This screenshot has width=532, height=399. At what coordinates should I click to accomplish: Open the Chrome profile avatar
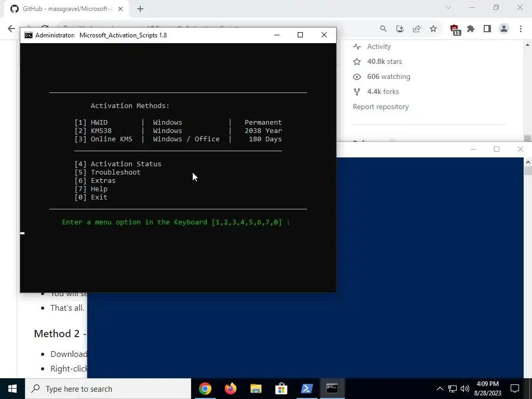click(x=504, y=29)
